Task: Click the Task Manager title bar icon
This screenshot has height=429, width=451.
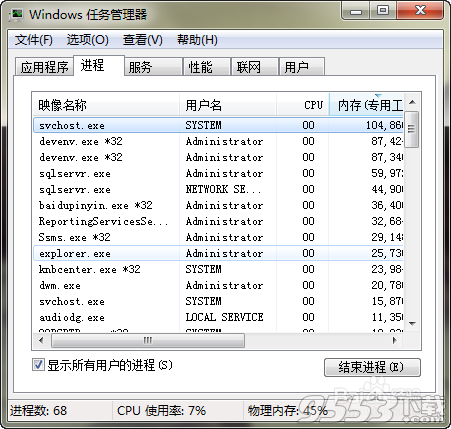Action: [x=17, y=15]
